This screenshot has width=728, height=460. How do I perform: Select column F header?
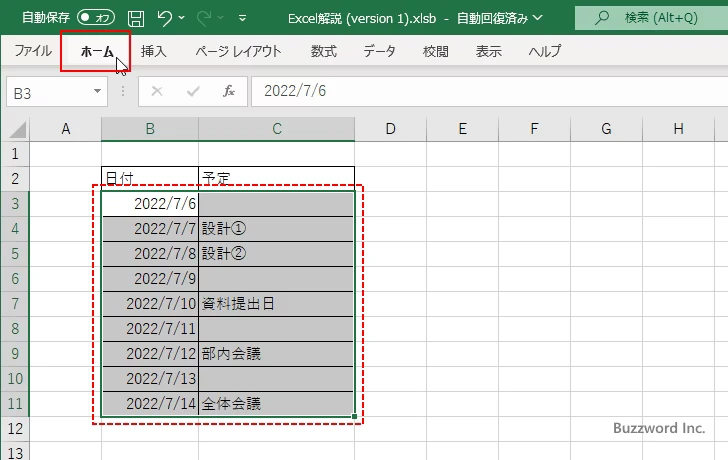point(534,129)
